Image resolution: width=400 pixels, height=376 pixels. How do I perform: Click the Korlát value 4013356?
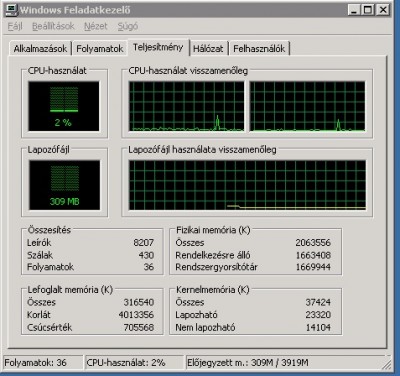click(x=136, y=315)
